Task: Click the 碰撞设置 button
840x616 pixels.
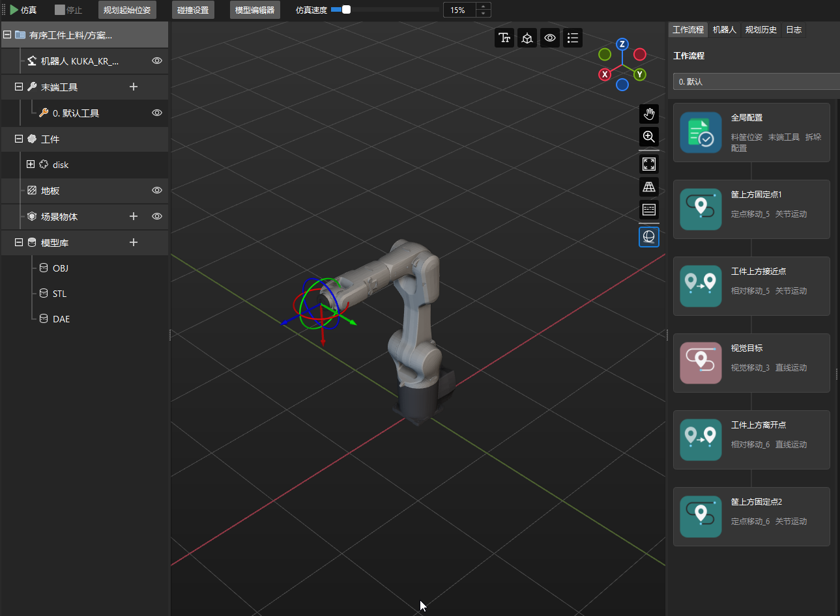Action: coord(192,10)
